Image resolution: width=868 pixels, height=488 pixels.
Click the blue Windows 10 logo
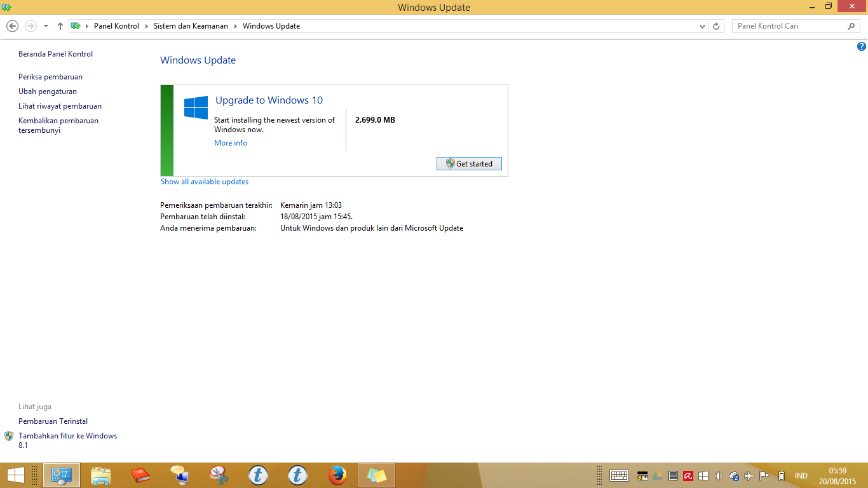[196, 107]
